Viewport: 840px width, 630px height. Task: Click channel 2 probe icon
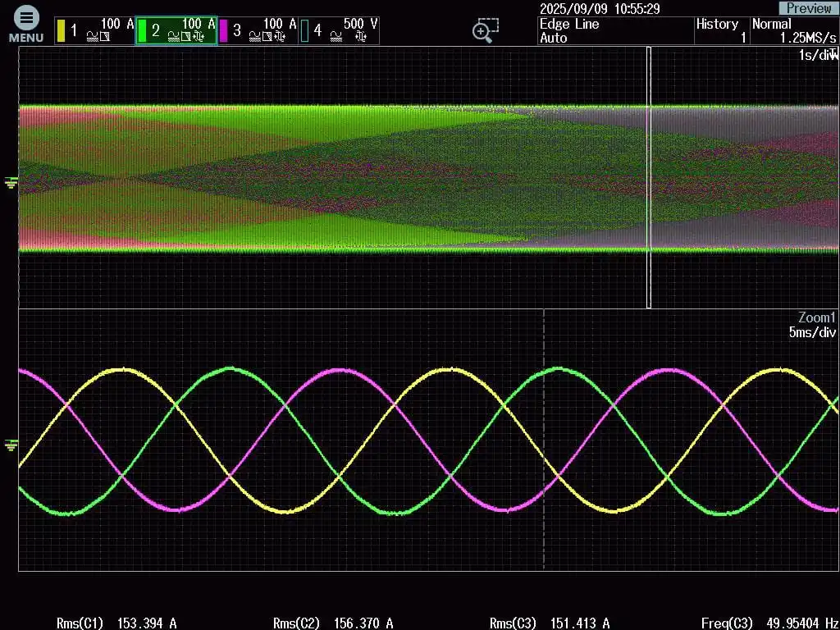(199, 36)
